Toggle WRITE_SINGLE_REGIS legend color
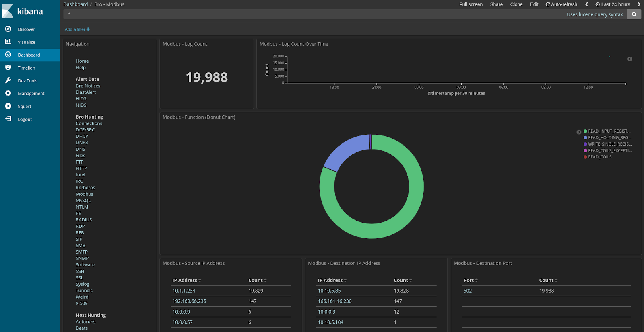The image size is (644, 332). point(585,144)
